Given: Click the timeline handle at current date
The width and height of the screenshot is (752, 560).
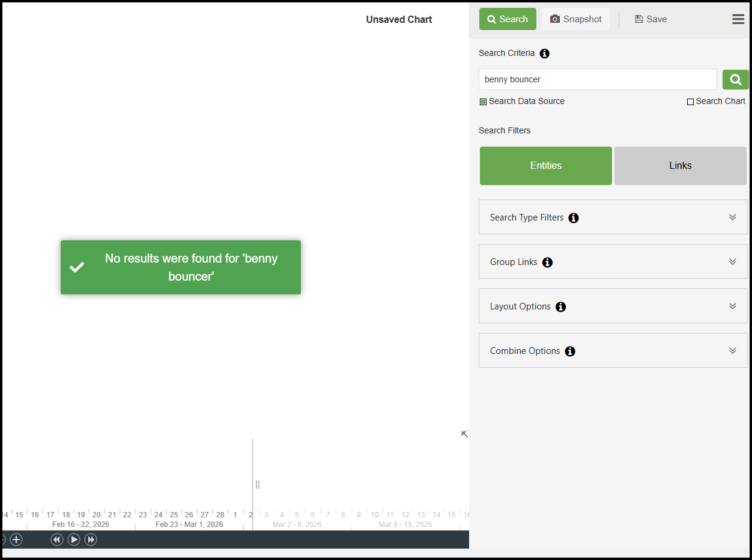Looking at the screenshot, I should click(257, 484).
